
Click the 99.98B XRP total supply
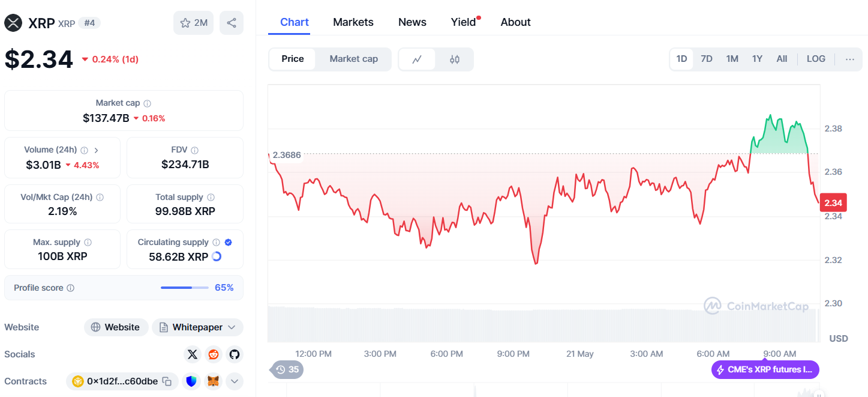click(185, 211)
